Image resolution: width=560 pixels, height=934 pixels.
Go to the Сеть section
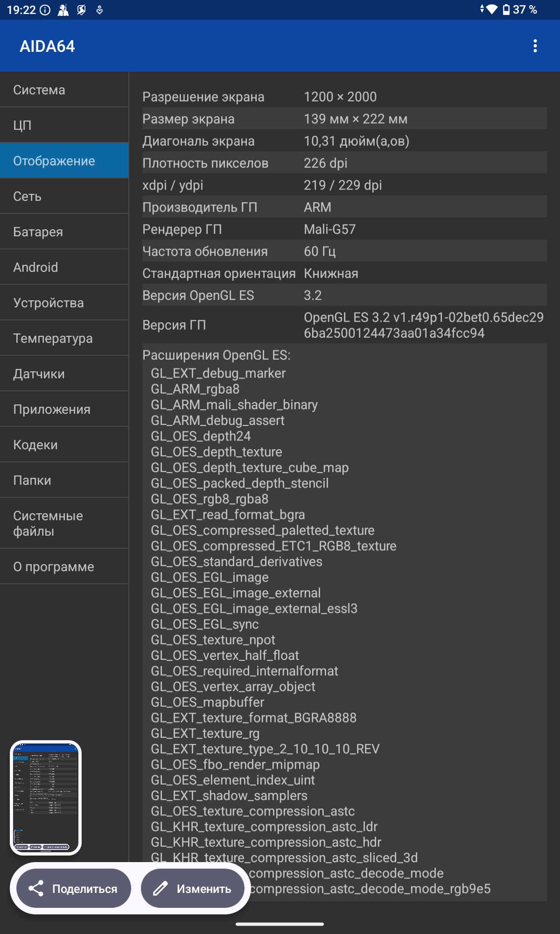pyautogui.click(x=64, y=196)
